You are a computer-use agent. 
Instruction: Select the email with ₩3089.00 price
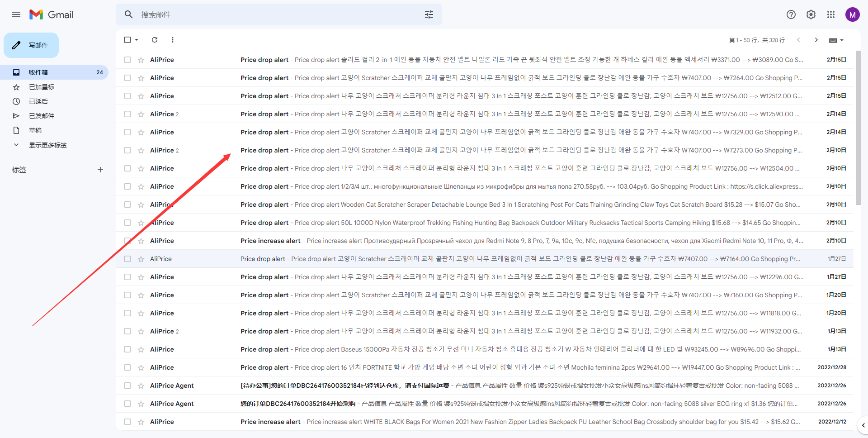(x=127, y=60)
